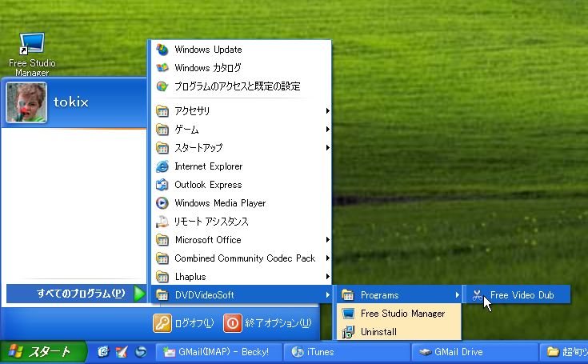The image size is (588, 364).
Task: Click the Free Studio Manager monitor icon in submenu
Action: (x=348, y=314)
